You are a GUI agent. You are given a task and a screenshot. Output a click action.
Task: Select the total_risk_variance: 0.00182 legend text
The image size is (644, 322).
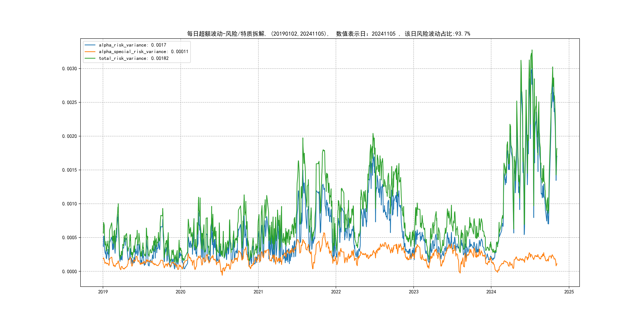tap(134, 58)
